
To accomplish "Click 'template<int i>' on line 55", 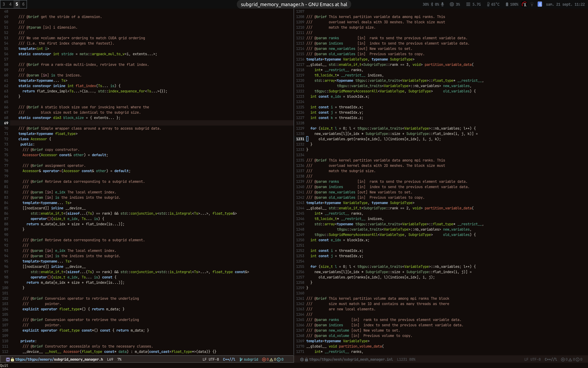I will pyautogui.click(x=34, y=49).
